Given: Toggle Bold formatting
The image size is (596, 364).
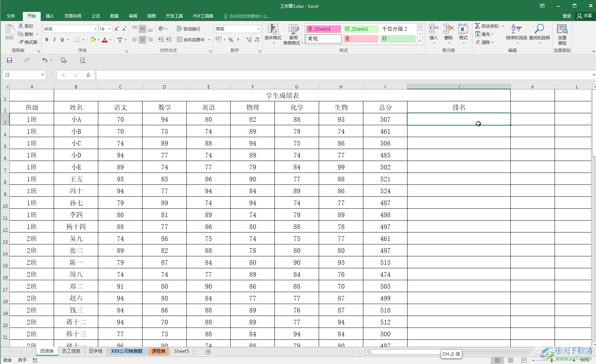Looking at the screenshot, I should pos(47,40).
